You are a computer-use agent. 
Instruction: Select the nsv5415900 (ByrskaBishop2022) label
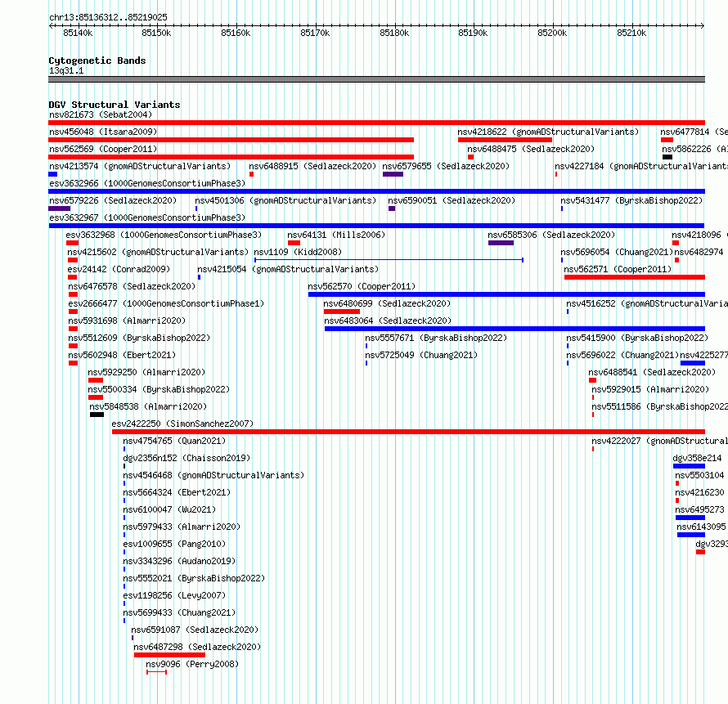coord(637,338)
